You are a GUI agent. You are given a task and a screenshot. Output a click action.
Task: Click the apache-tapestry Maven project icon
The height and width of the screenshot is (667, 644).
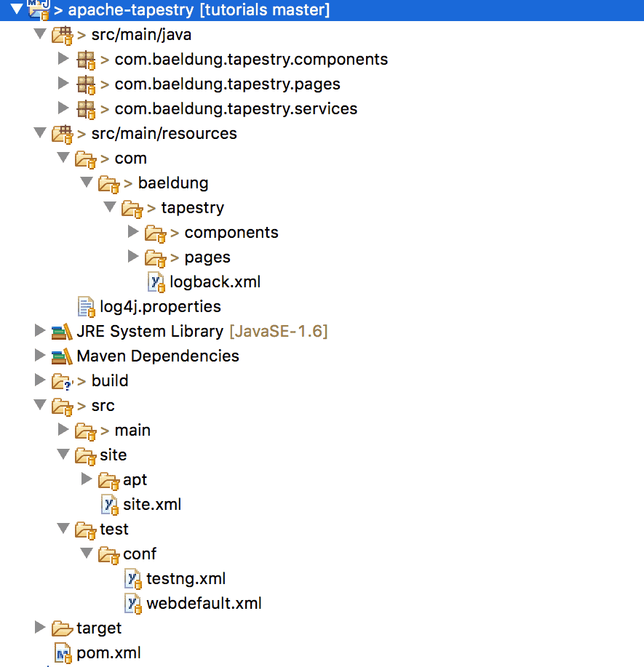point(39,9)
